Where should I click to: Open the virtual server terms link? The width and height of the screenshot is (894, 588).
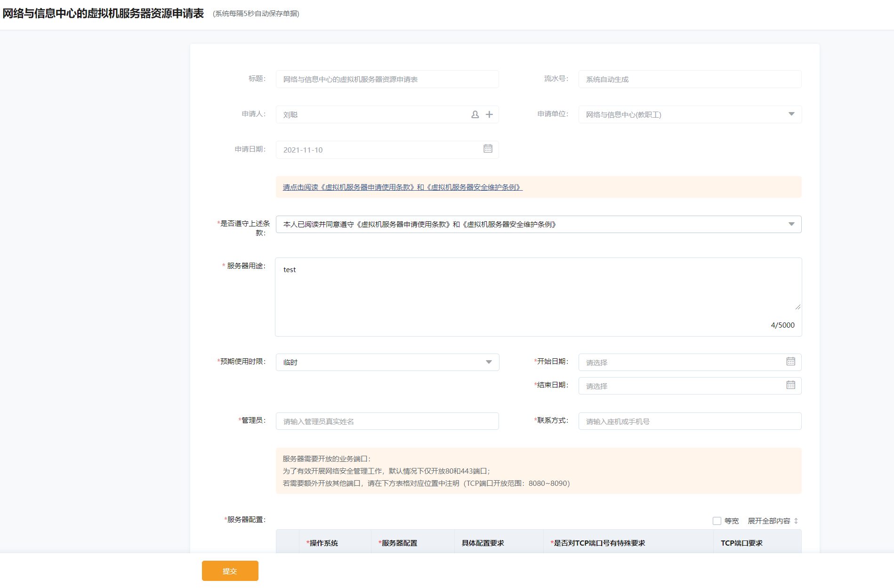click(403, 187)
